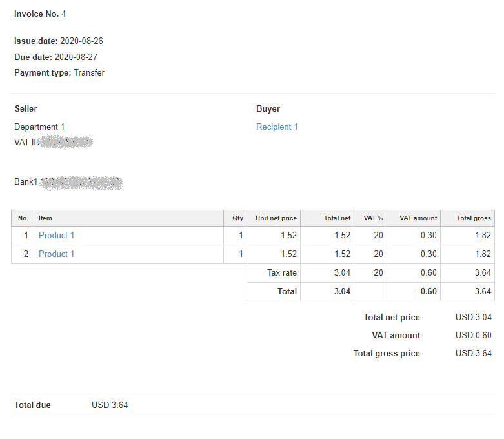
Task: Open the Recipient 1 buyer link
Action: [x=277, y=127]
